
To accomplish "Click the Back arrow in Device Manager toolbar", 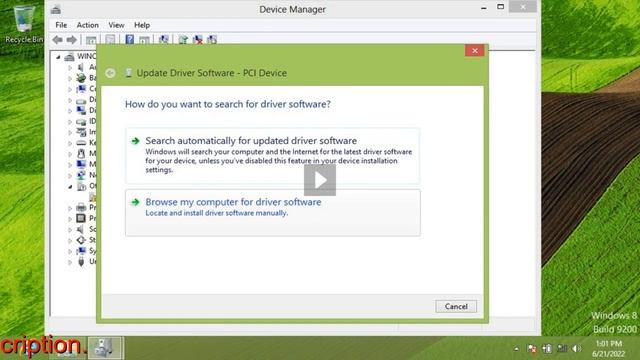I will coord(58,40).
